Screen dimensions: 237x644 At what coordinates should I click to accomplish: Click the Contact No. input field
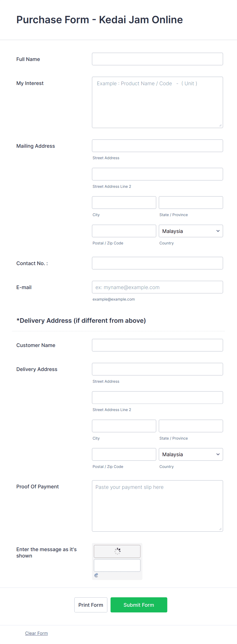[x=157, y=263]
